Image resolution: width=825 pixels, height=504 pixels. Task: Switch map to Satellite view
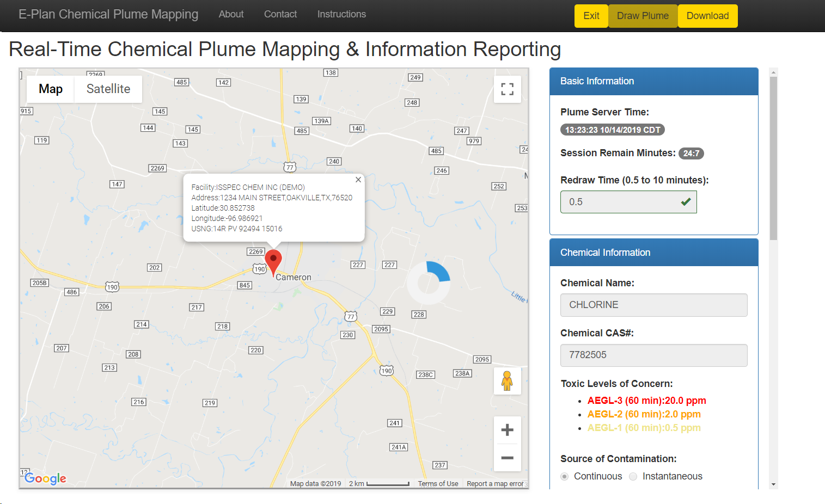(108, 89)
